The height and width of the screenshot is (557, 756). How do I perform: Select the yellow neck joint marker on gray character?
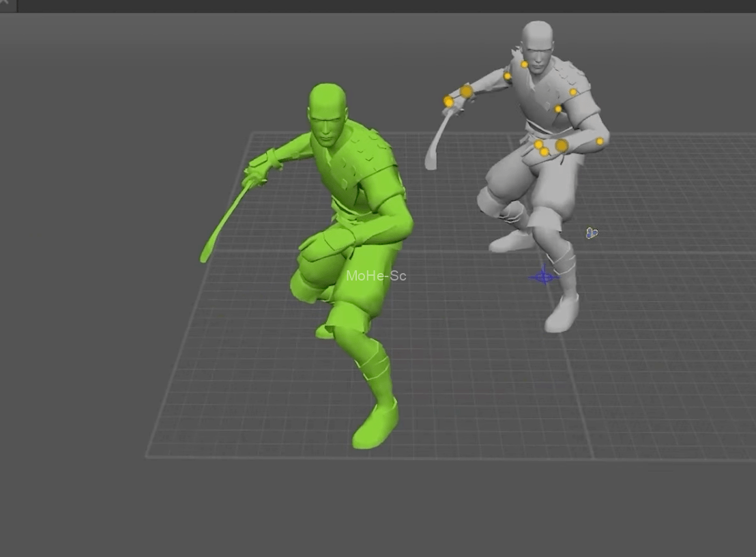[524, 64]
